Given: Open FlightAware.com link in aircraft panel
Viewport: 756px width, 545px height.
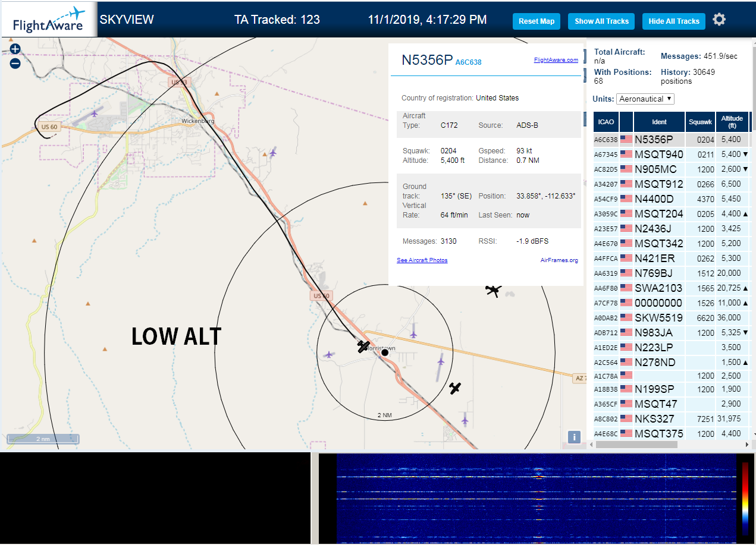Looking at the screenshot, I should [556, 60].
